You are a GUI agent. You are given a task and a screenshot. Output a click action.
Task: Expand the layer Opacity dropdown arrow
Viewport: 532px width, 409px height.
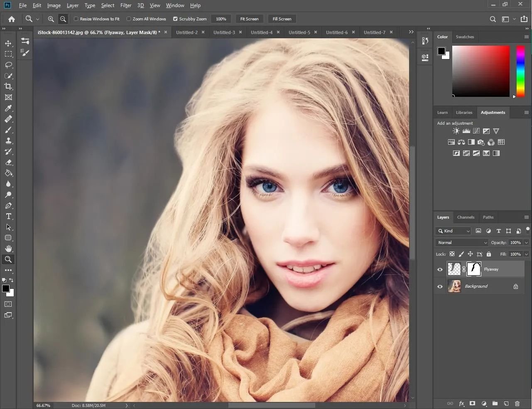click(526, 243)
